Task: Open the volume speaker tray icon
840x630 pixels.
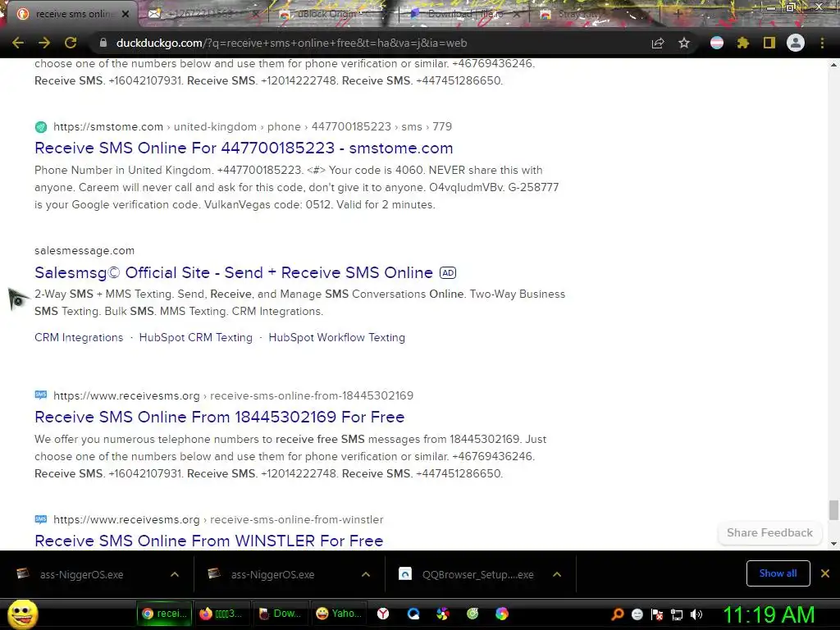Action: click(x=696, y=614)
